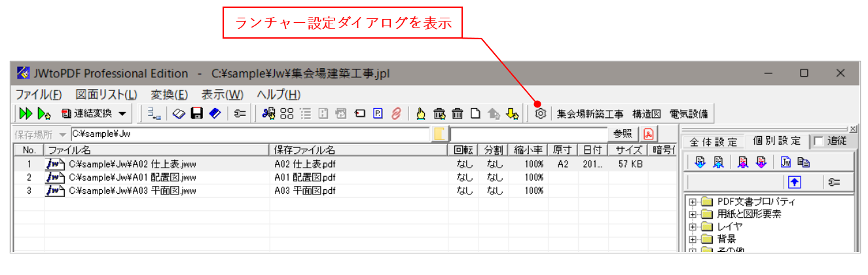Open the 変換(E) menu

click(169, 94)
